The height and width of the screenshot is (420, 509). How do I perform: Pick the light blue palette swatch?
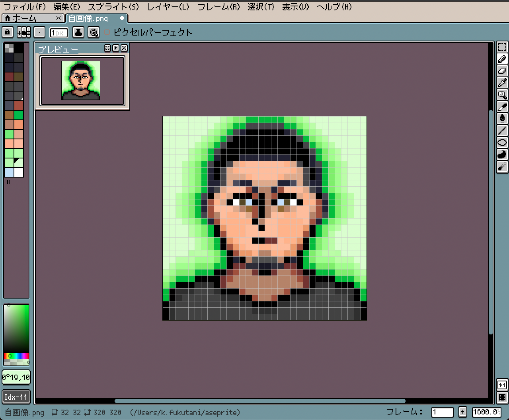click(9, 172)
